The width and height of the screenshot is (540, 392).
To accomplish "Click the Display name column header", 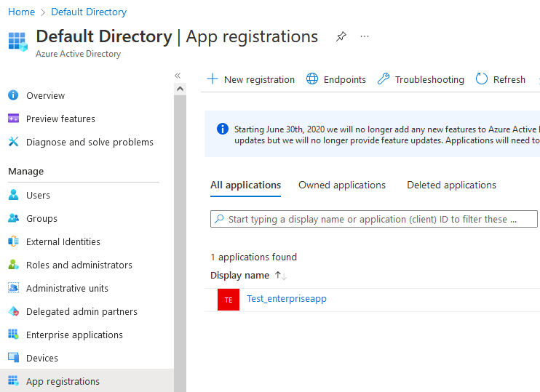I will 239,276.
